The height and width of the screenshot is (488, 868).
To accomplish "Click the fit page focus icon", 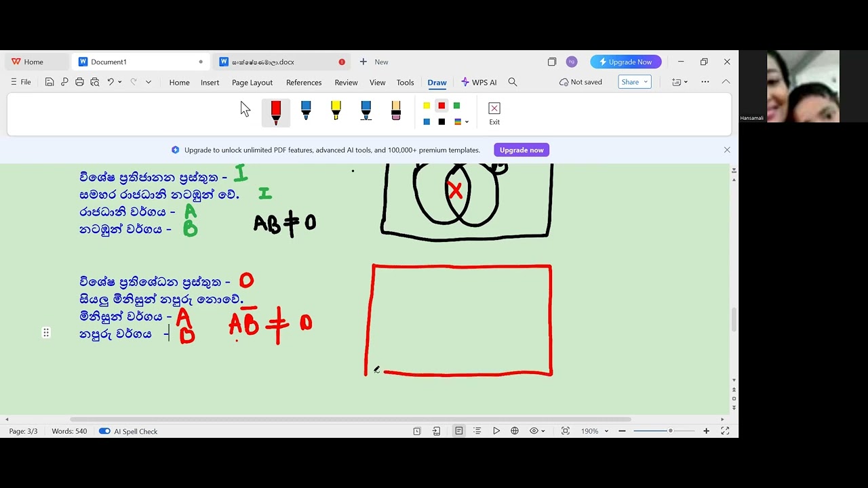I will [566, 431].
